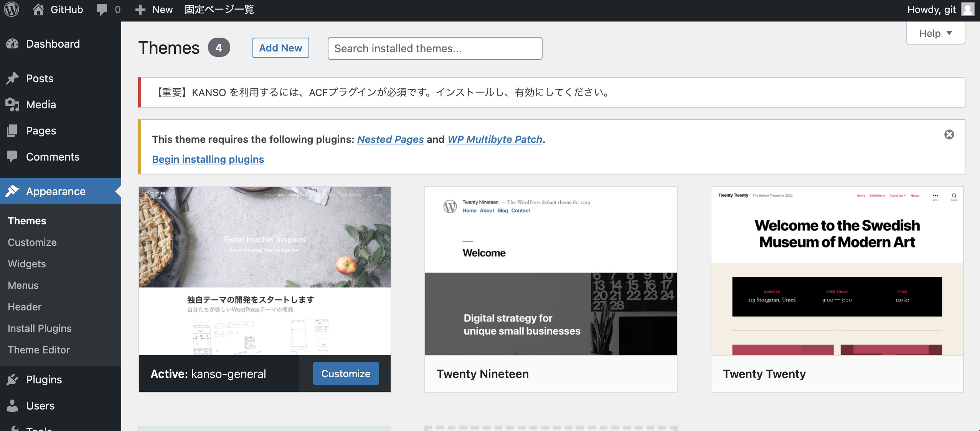This screenshot has width=980, height=431.
Task: Click the Dashboard gauge icon
Action: click(x=12, y=44)
